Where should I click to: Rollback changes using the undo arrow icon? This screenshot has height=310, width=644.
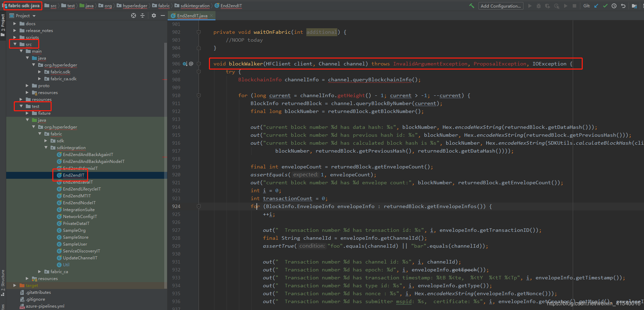pos(623,6)
